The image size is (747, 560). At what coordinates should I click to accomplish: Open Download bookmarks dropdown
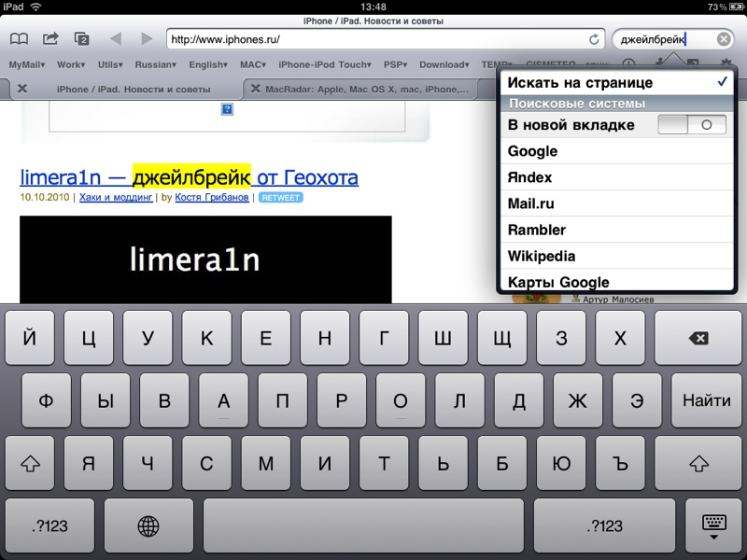[444, 64]
